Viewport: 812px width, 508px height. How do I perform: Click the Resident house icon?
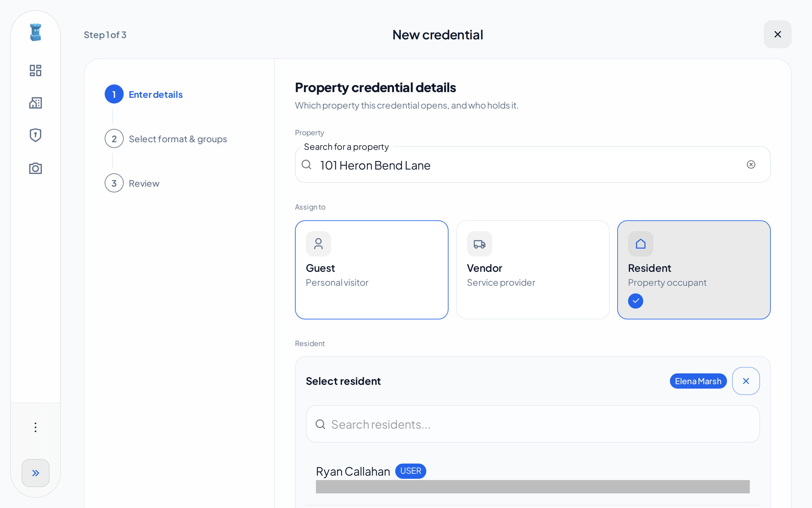click(x=640, y=244)
